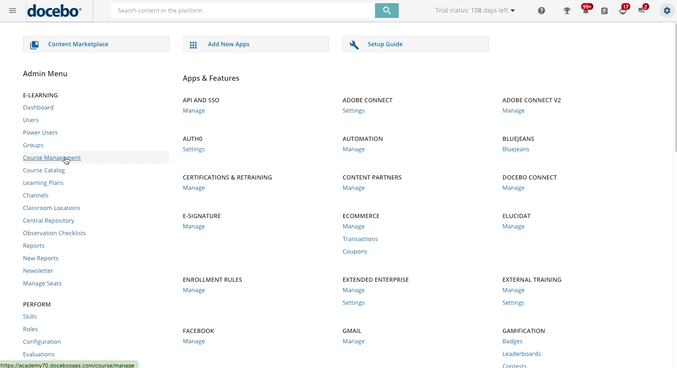Open Ecommerce Coupons

[x=355, y=251]
